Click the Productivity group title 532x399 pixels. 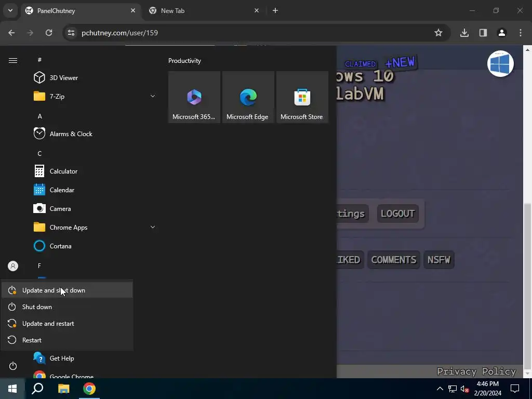pos(184,61)
